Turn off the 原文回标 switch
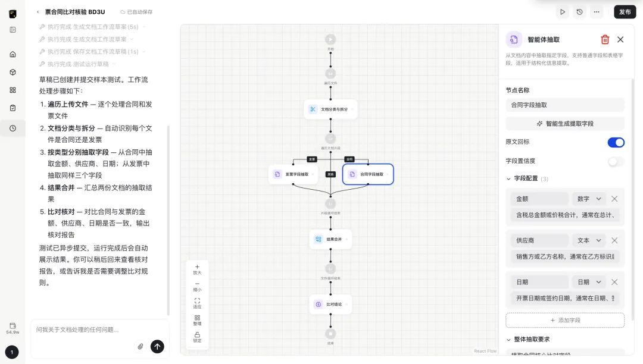This screenshot has width=643, height=364. (616, 142)
